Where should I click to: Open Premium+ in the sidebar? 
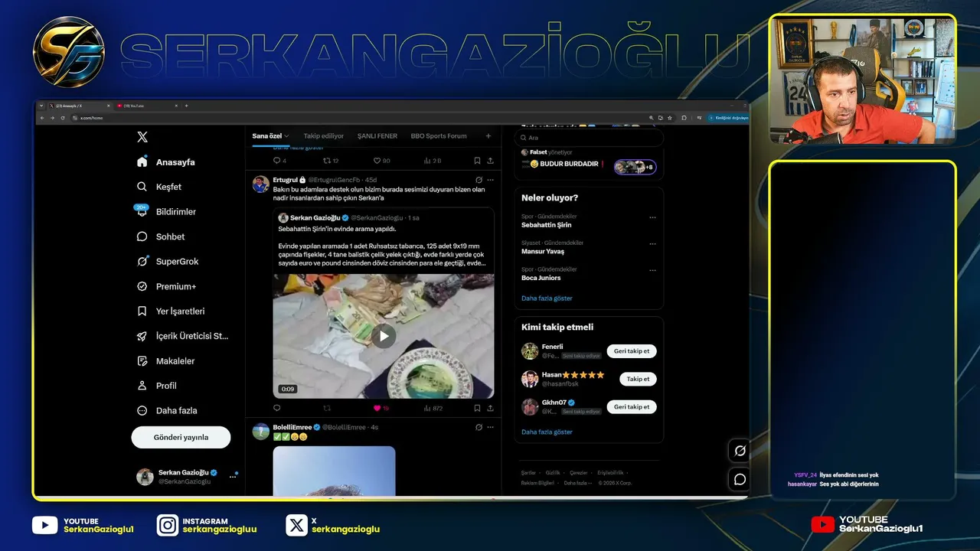pyautogui.click(x=166, y=286)
